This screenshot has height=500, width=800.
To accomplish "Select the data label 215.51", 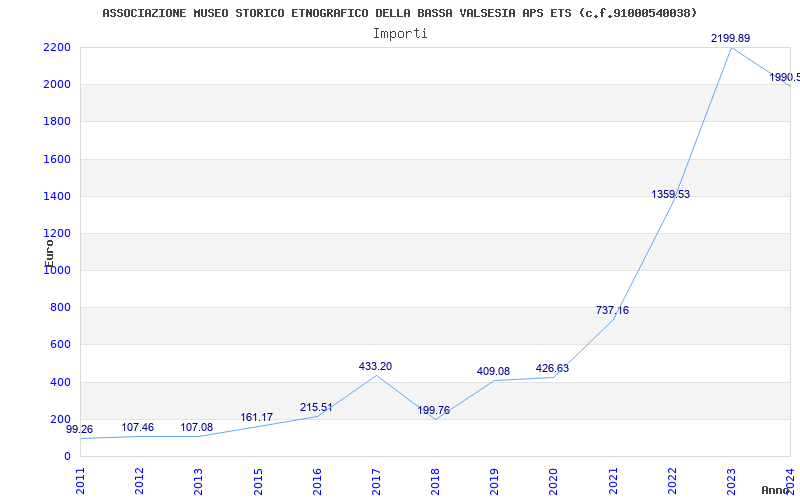I will 316,408.
